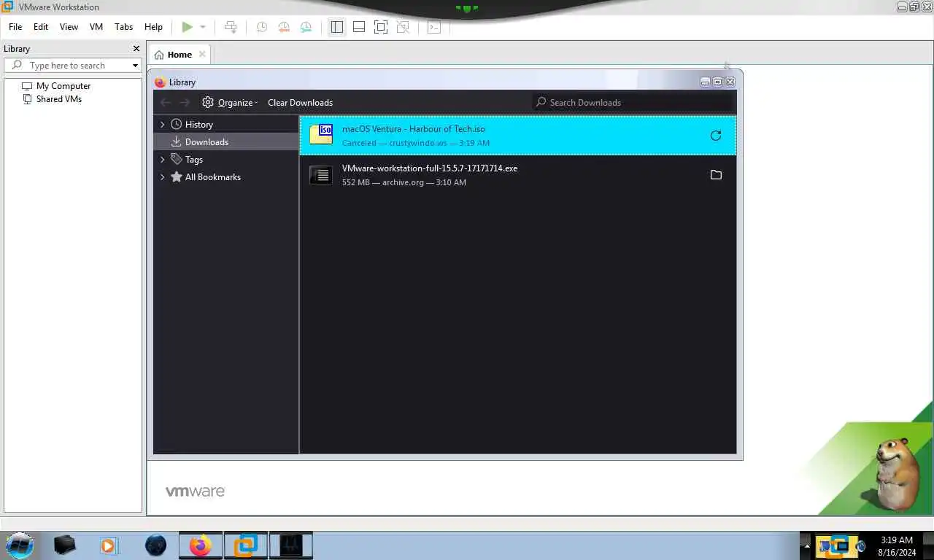Open the VM menu
The height and width of the screenshot is (560, 934).
96,27
